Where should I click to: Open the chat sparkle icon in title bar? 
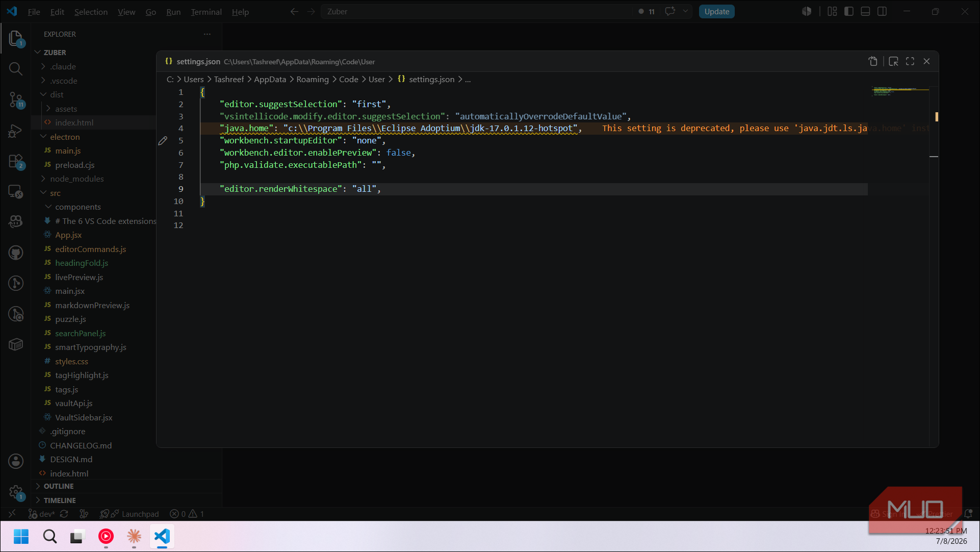[670, 11]
